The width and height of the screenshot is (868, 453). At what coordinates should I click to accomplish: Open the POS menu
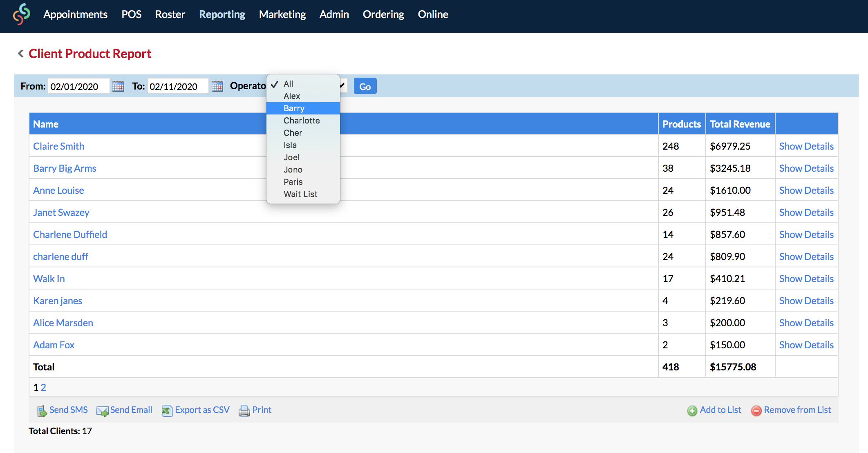[132, 14]
